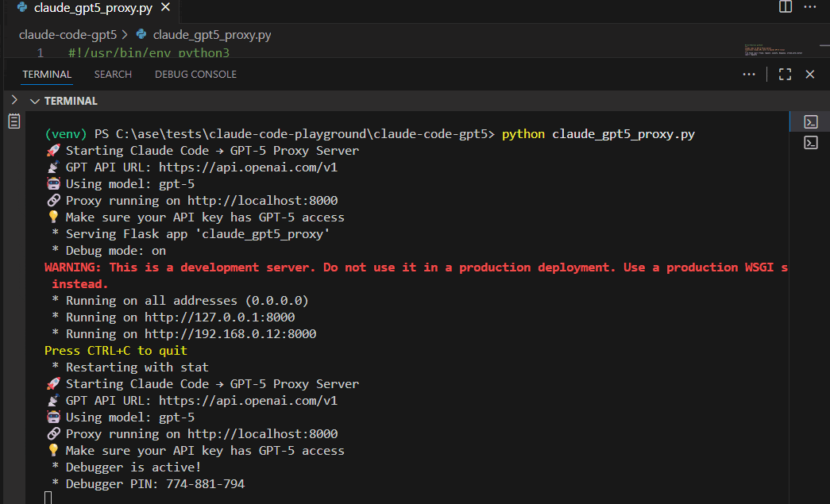Split the editor to the right
Image resolution: width=830 pixels, height=504 pixels.
coord(786,7)
